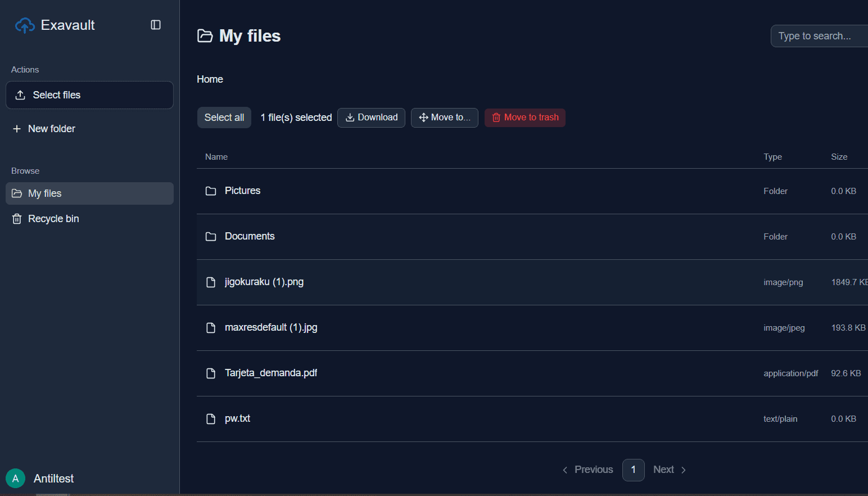The height and width of the screenshot is (496, 868).
Task: Click the Tarjeta_demanda.pdf file icon
Action: point(211,373)
